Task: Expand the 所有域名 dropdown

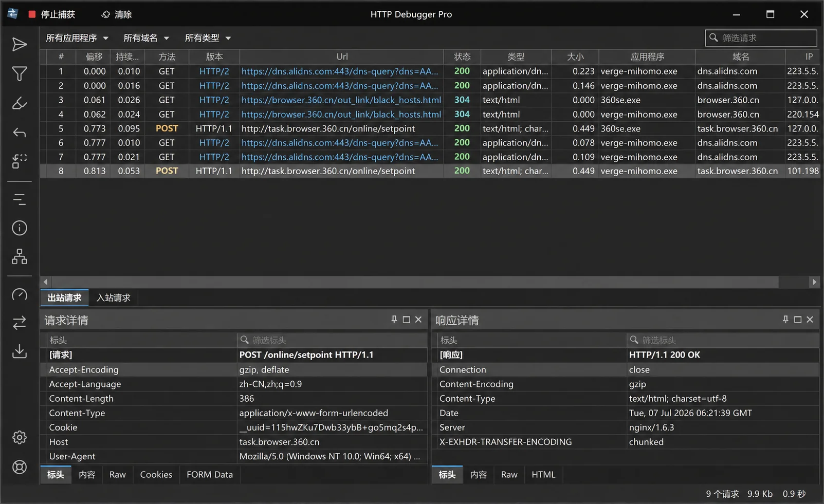Action: coord(146,38)
